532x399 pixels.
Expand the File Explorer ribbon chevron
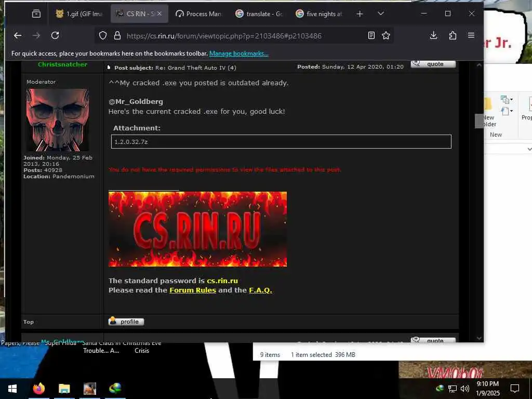coord(529,149)
